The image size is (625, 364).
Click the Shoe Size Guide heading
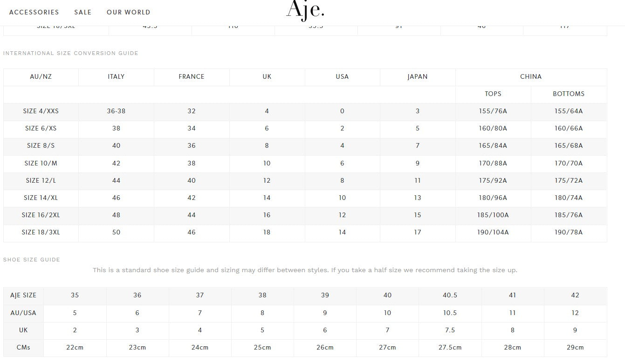point(32,260)
